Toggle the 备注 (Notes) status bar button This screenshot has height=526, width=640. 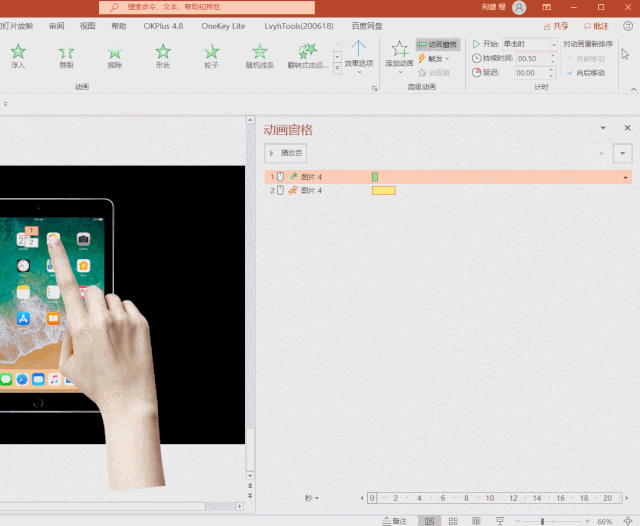pyautogui.click(x=394, y=521)
